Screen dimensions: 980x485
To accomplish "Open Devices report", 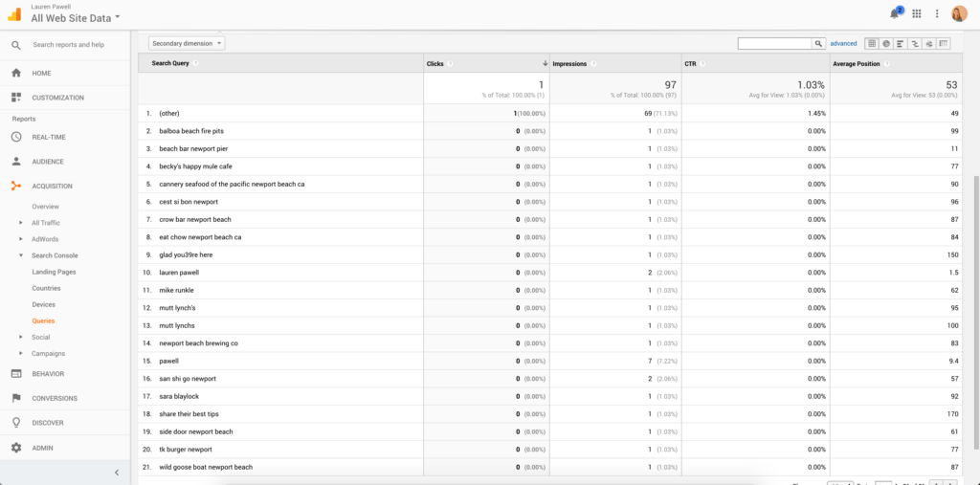I will [x=44, y=304].
